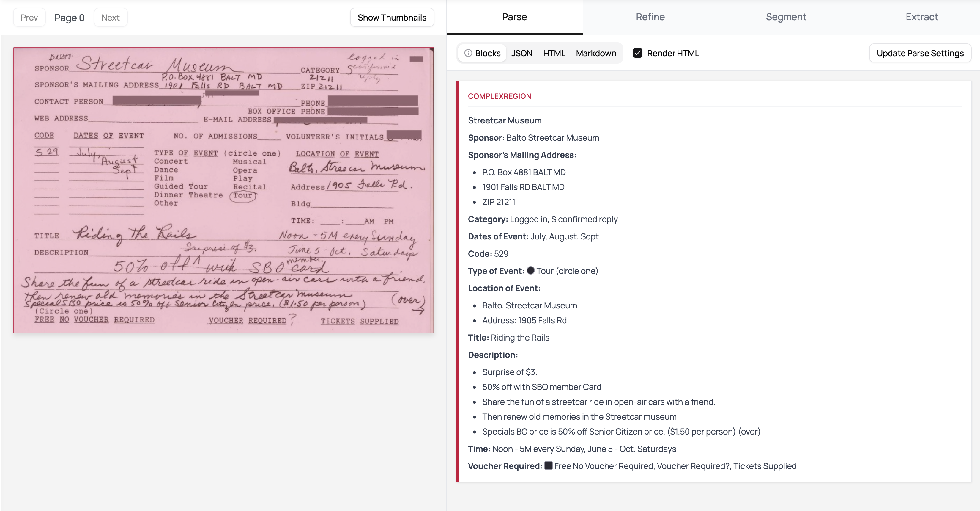Click the 'Voucher Required' result line
The height and width of the screenshot is (511, 980).
pyautogui.click(x=632, y=466)
